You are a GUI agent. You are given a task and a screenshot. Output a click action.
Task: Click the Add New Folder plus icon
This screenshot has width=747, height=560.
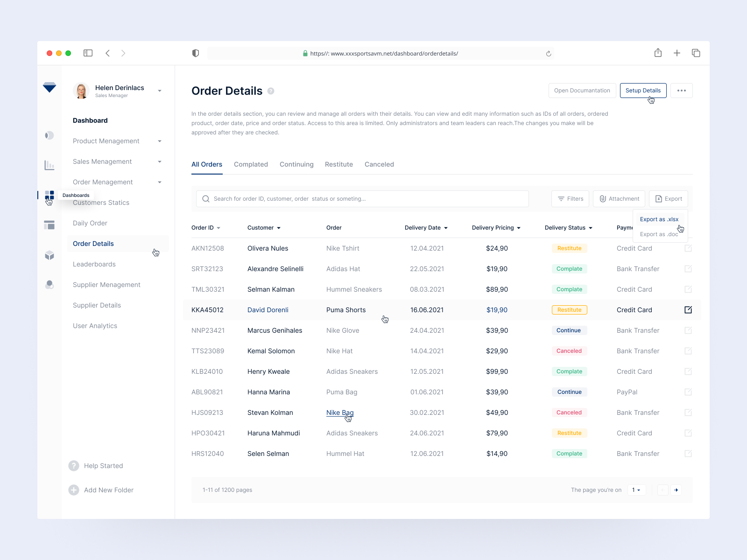pos(74,490)
